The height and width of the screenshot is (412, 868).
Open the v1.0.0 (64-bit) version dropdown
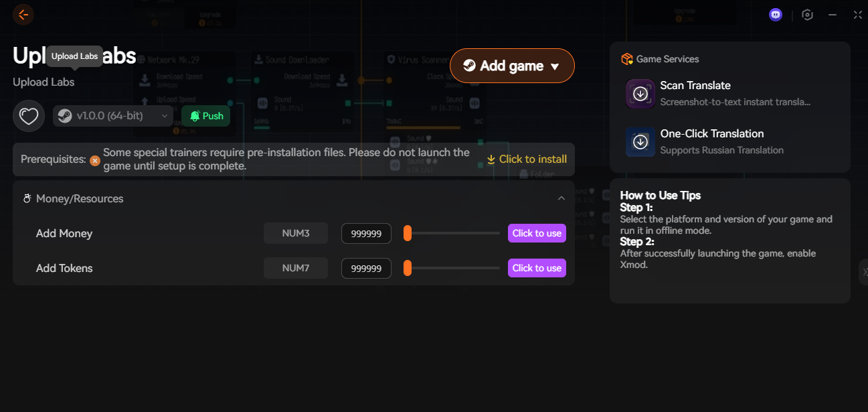click(x=112, y=116)
